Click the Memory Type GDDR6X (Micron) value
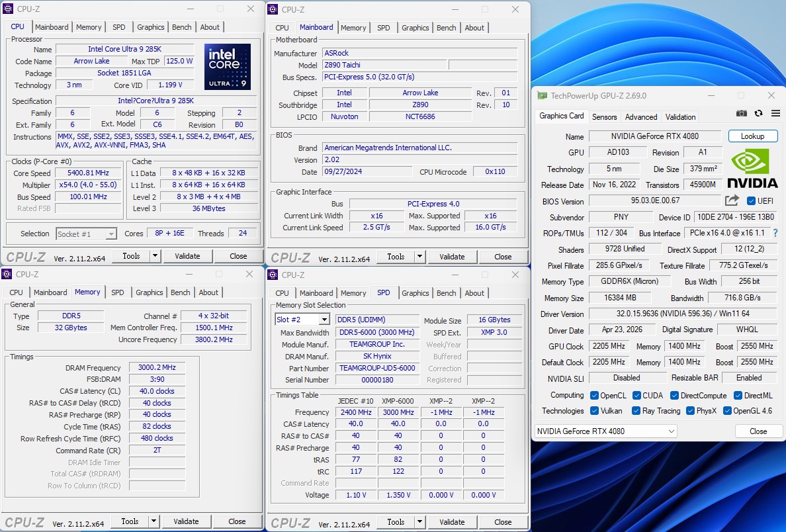 (x=630, y=281)
